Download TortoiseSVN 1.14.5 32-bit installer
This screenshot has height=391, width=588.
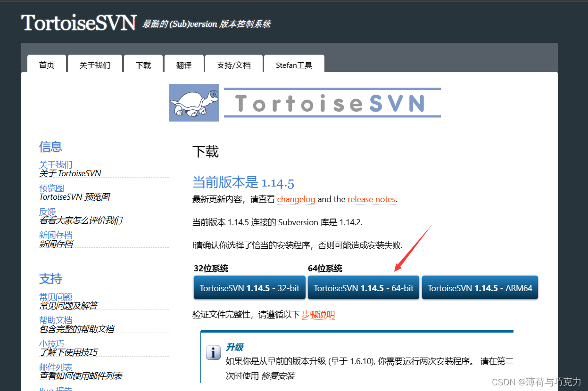click(249, 288)
